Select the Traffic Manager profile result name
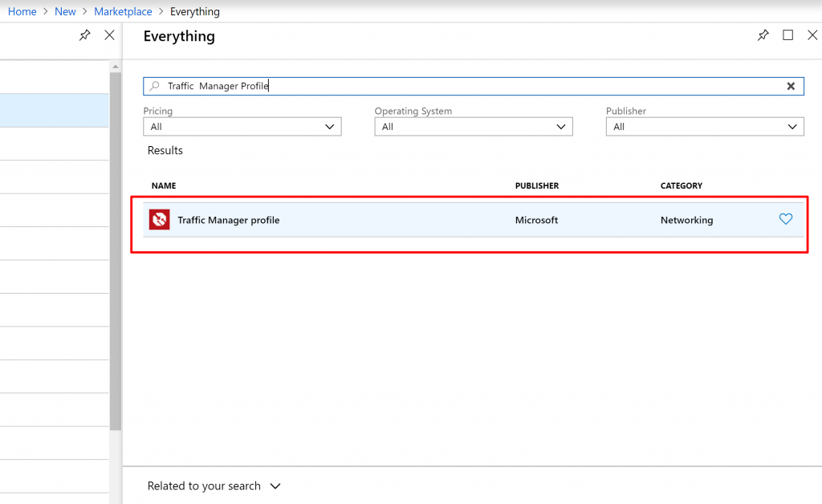The height and width of the screenshot is (504, 822). pyautogui.click(x=229, y=220)
